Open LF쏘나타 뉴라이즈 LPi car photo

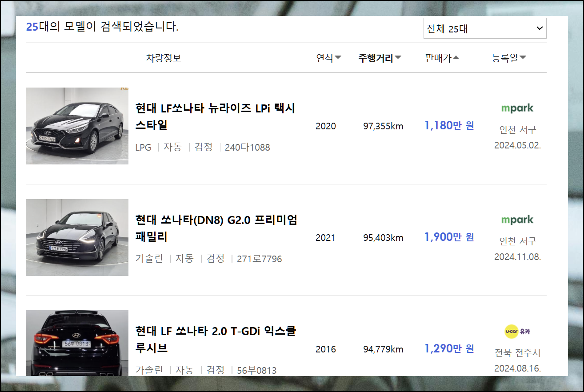click(77, 126)
